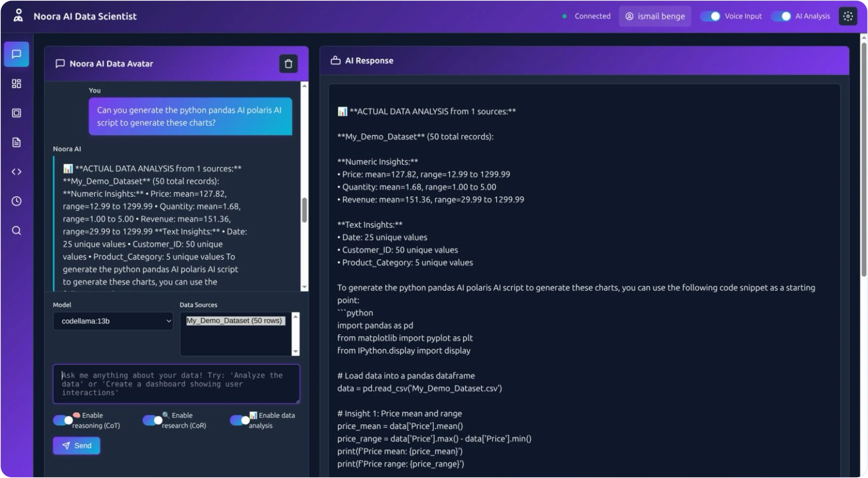Click Data Sources list scroll-up arrow

[x=296, y=316]
